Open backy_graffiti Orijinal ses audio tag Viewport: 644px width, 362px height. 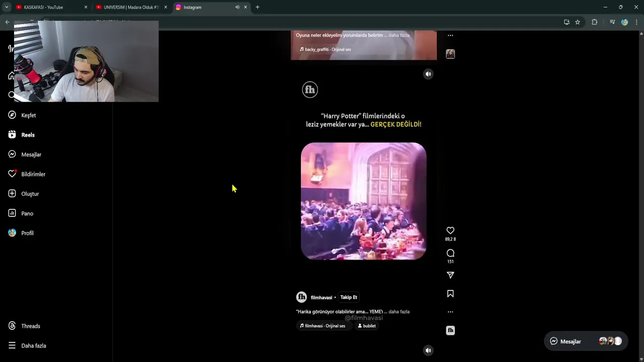coord(326,49)
